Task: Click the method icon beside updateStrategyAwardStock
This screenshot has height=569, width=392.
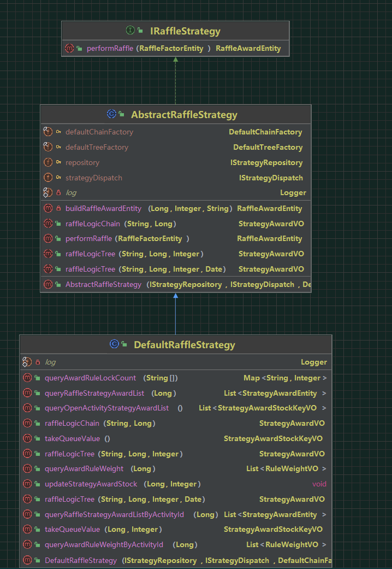Action: click(x=27, y=484)
